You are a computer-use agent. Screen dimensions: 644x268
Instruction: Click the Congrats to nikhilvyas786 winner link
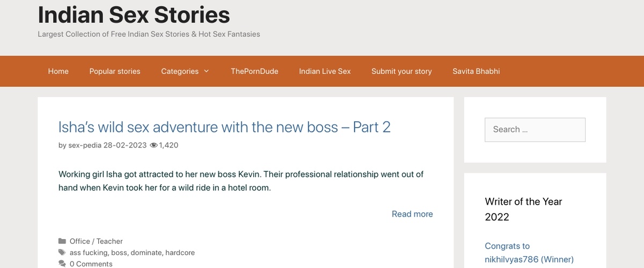click(529, 253)
